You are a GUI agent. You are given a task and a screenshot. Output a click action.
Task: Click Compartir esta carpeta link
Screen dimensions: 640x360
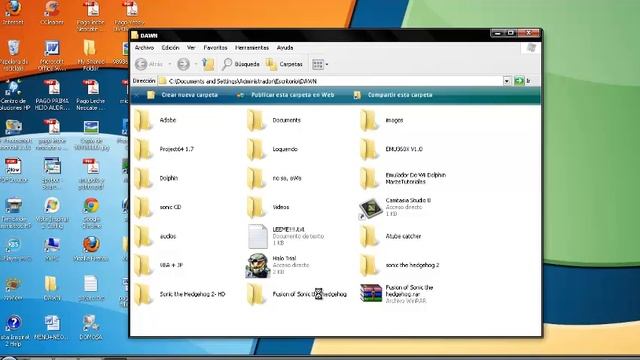tap(393, 95)
